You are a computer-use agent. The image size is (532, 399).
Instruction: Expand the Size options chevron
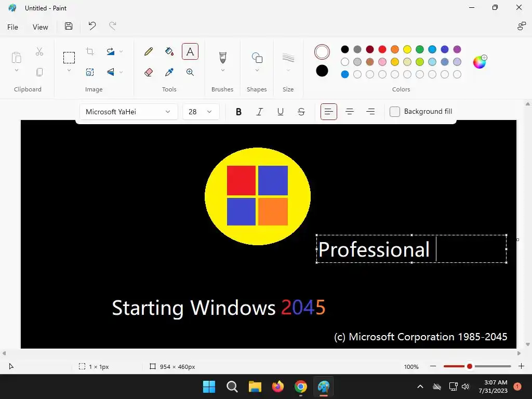point(288,70)
